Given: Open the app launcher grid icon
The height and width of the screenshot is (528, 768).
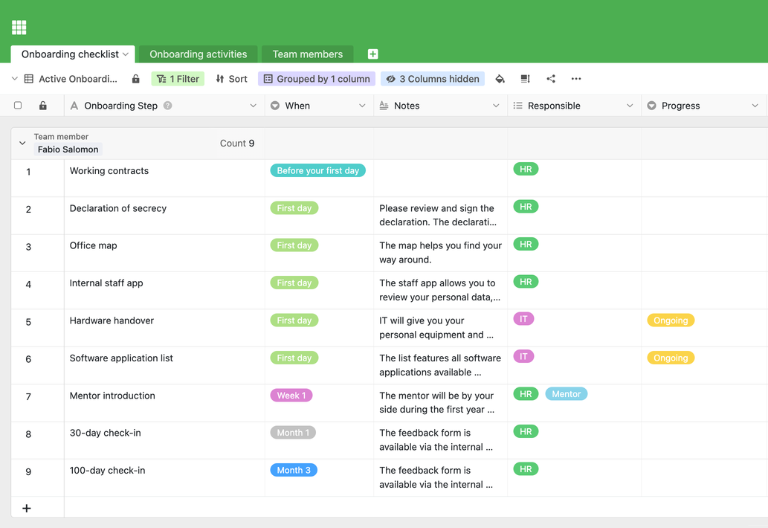Looking at the screenshot, I should pyautogui.click(x=19, y=27).
